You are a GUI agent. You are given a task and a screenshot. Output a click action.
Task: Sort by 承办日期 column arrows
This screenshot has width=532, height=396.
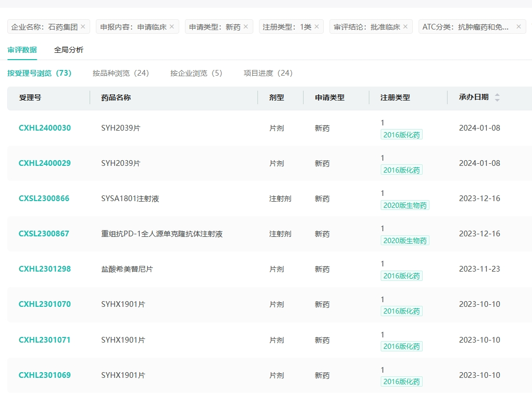(497, 97)
